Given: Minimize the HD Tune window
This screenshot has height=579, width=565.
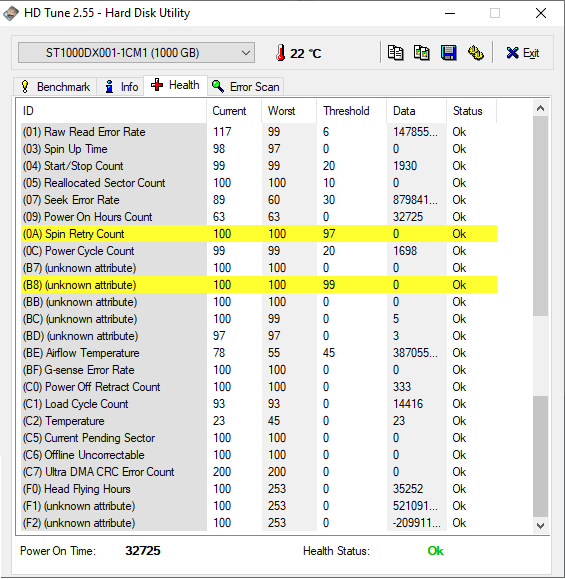Looking at the screenshot, I should coord(450,13).
